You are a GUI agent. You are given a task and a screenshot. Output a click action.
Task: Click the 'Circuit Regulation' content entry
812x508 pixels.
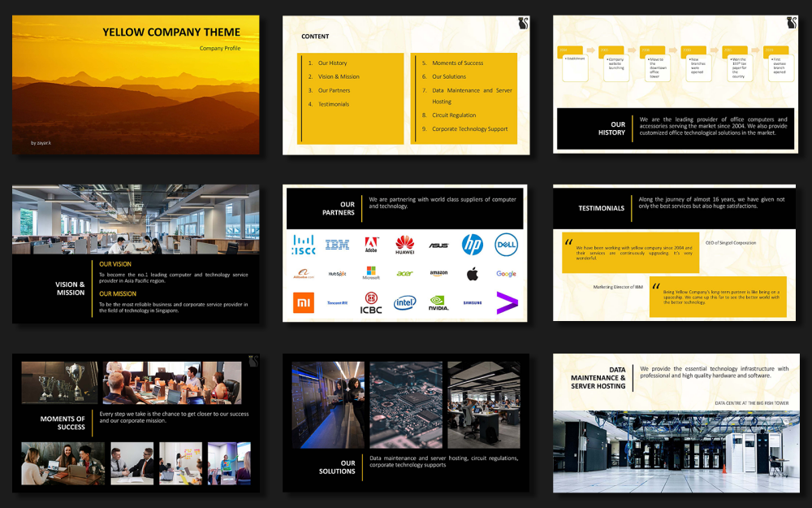point(454,115)
